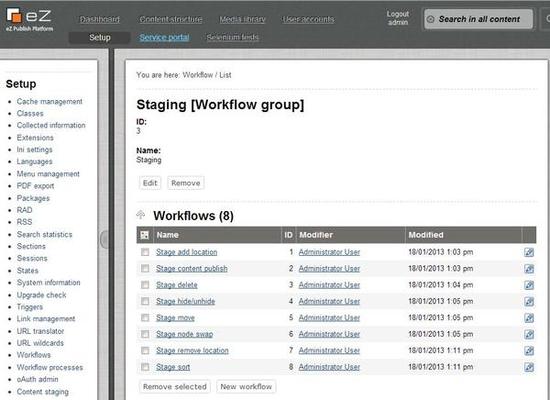550x400 pixels.
Task: Open Packages in Setup menu
Action: 33,198
